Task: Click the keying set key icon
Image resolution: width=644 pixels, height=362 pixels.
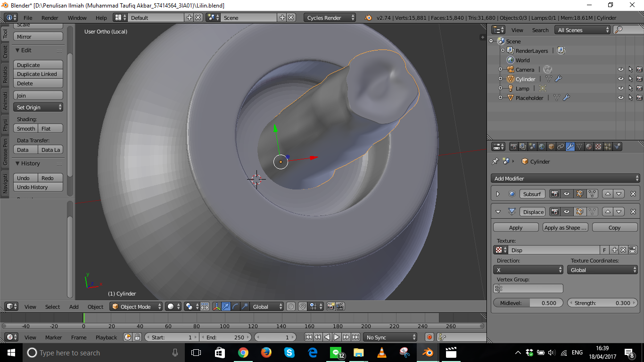Action: 442,337
